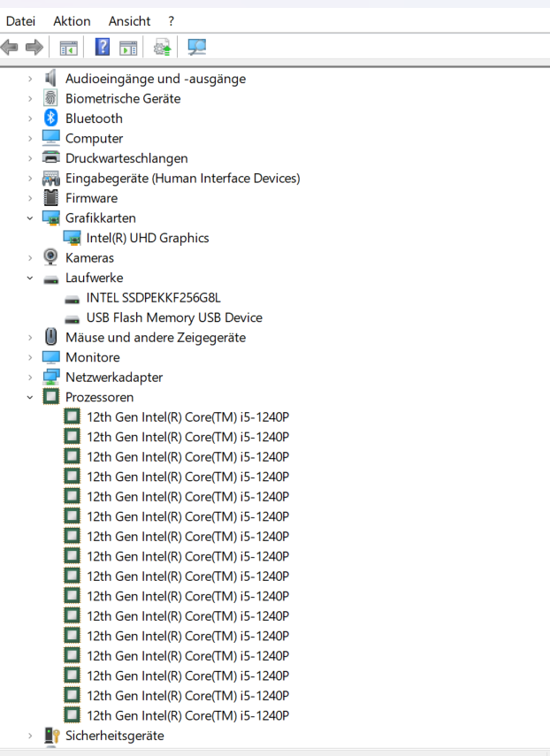Expand the Kameras node chevron

pos(30,258)
